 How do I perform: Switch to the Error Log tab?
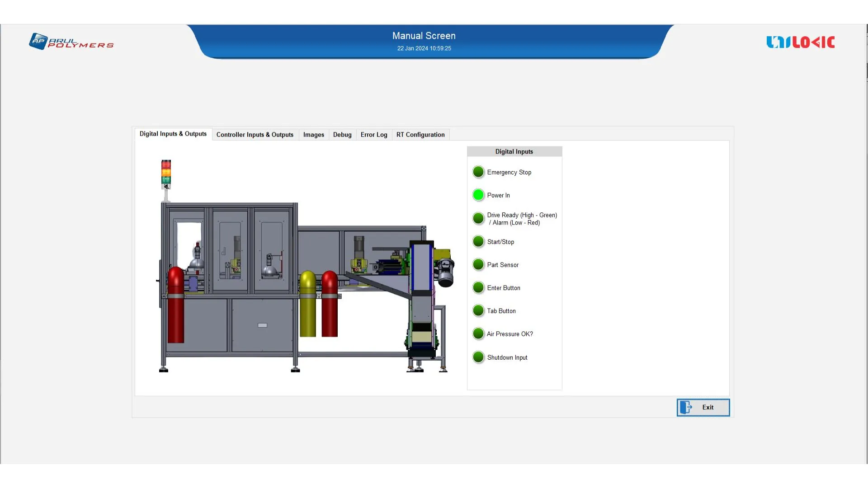point(374,135)
